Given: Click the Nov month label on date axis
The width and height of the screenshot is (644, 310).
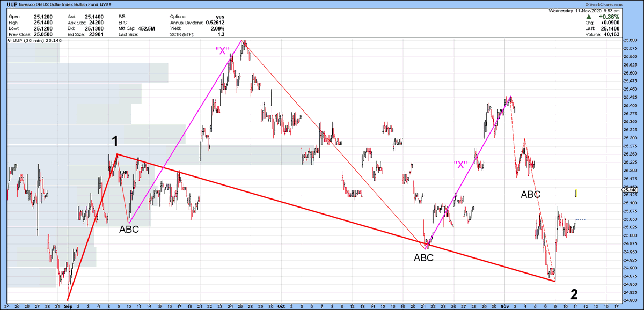Looking at the screenshot, I should point(505,306).
